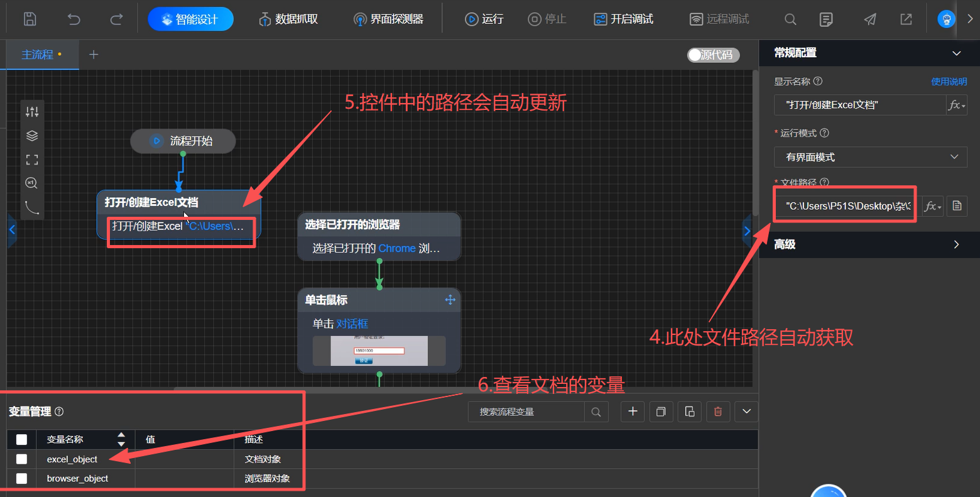Click the 搜索流程变量 search field
This screenshot has height=497, width=980.
pyautogui.click(x=526, y=412)
